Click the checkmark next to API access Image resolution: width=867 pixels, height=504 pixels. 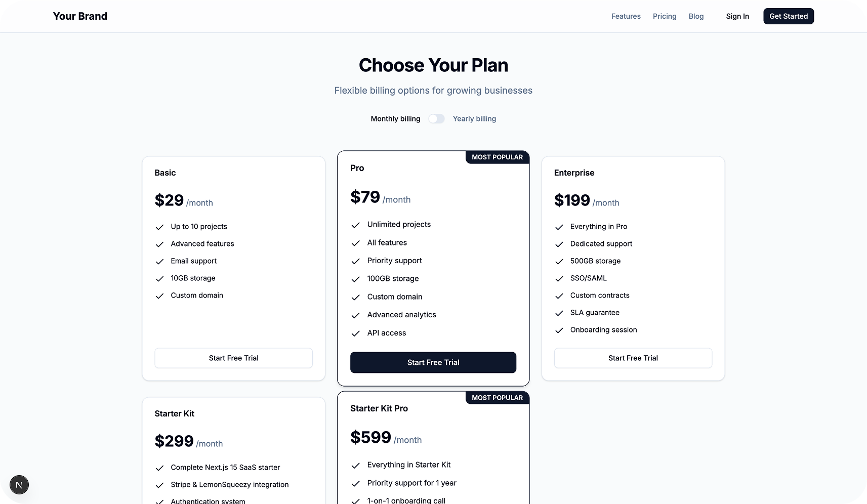tap(355, 333)
